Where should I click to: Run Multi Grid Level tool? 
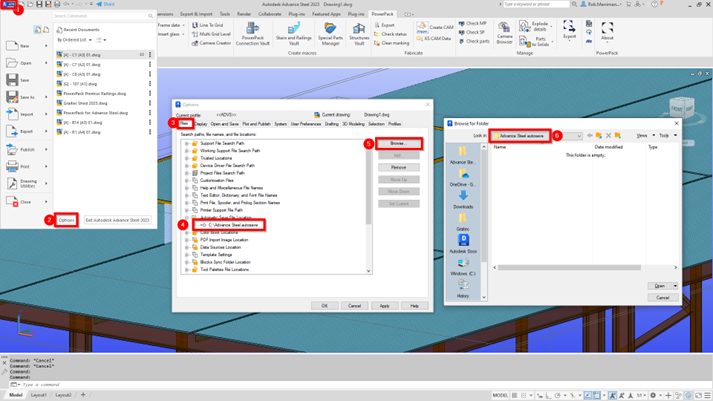click(x=211, y=34)
